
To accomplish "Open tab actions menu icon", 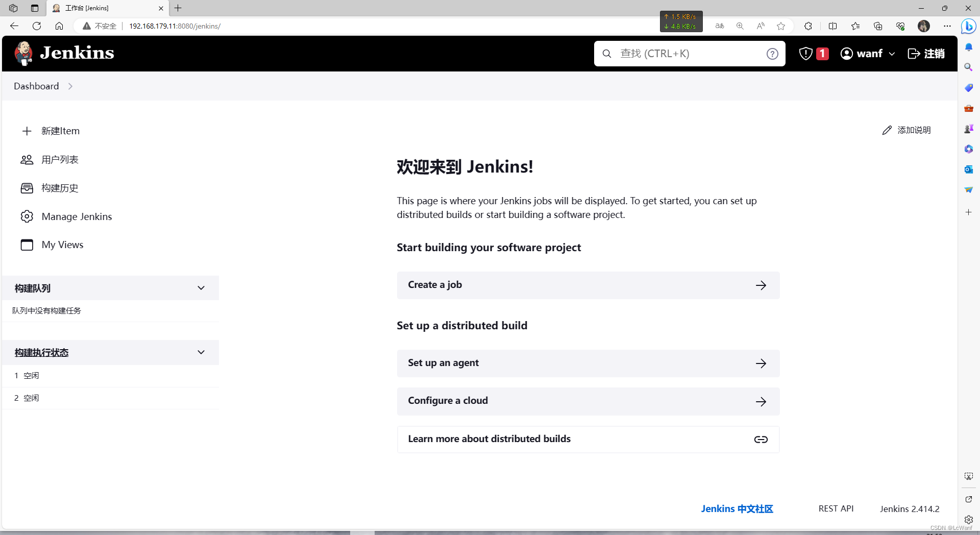I will click(x=35, y=8).
